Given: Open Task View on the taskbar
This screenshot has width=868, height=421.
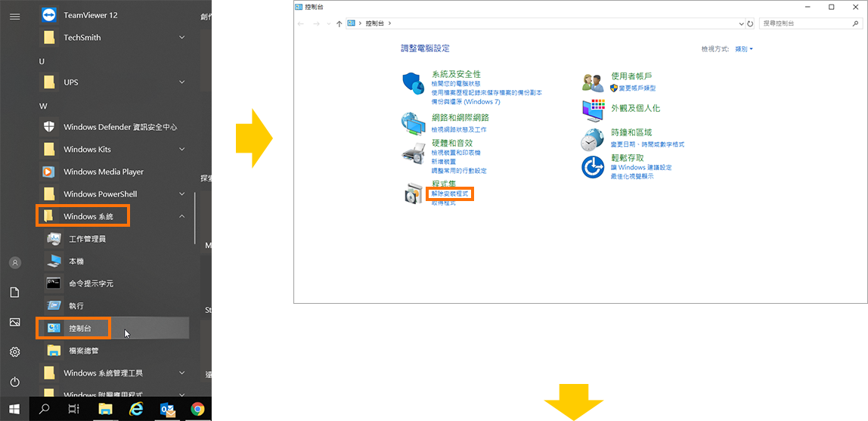Looking at the screenshot, I should pos(73,410).
